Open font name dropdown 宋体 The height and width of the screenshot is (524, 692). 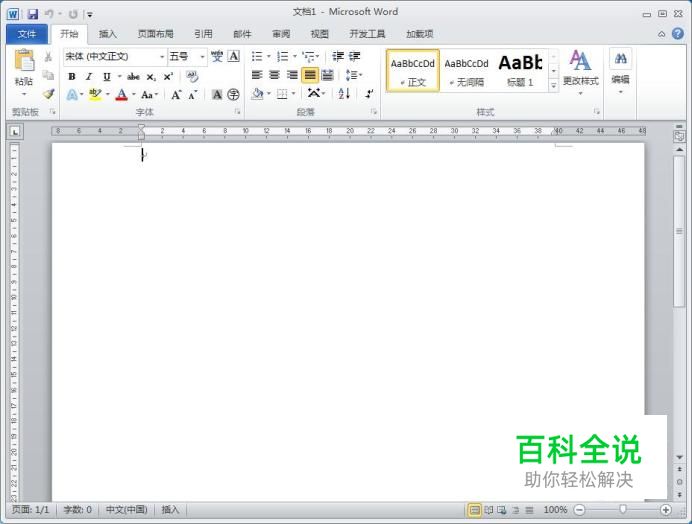(x=162, y=57)
